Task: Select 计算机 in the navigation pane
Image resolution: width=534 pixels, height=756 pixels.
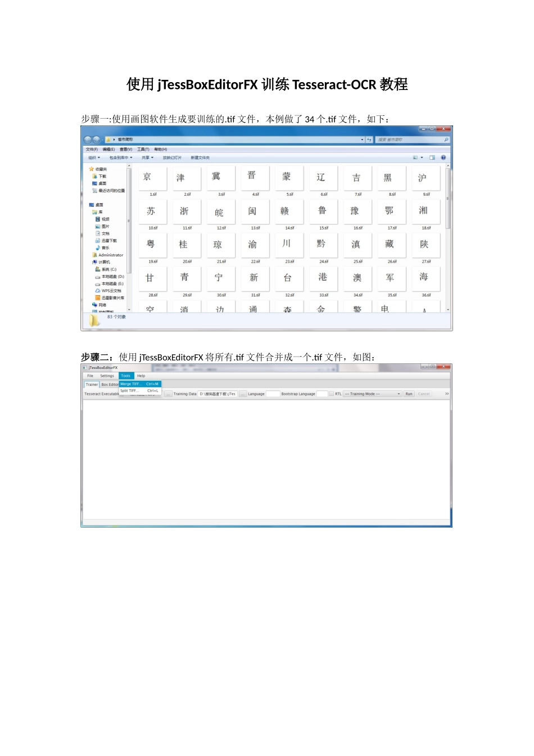Action: (101, 262)
